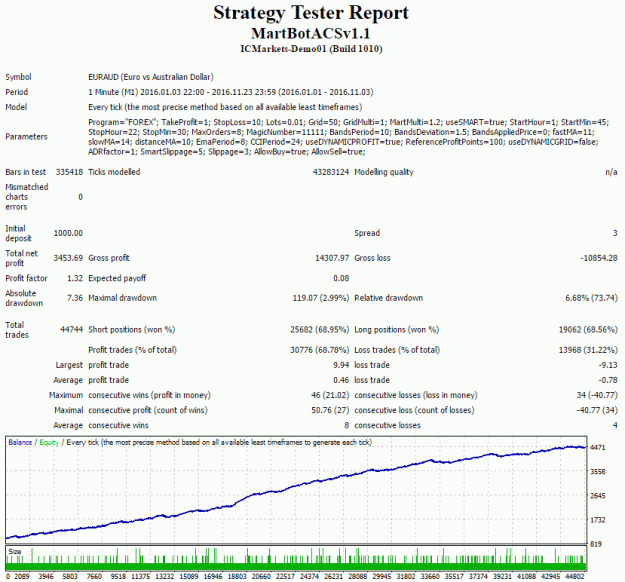This screenshot has height=582, width=625.
Task: Click x-axis trade number 44802
Action: click(x=575, y=576)
